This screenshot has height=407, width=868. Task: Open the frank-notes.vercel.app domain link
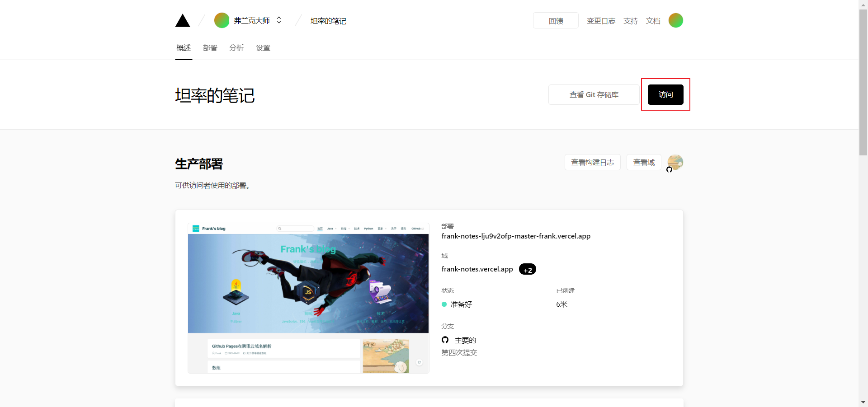[x=477, y=269]
